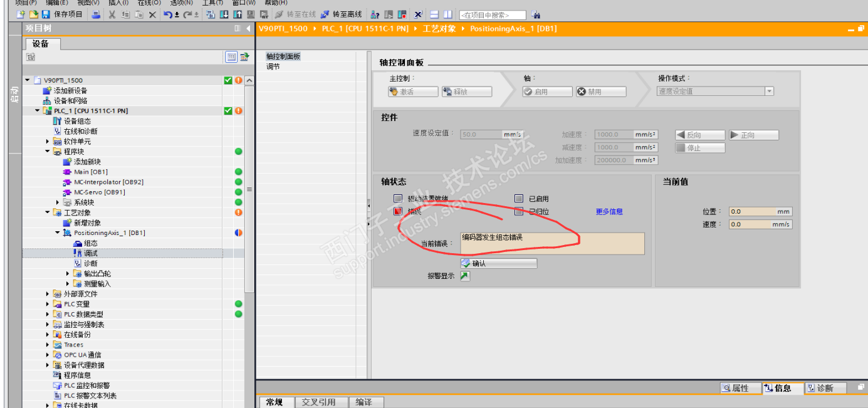Click 转至离线 go offline button
Viewport: 868px width, 408px height.
pos(340,14)
